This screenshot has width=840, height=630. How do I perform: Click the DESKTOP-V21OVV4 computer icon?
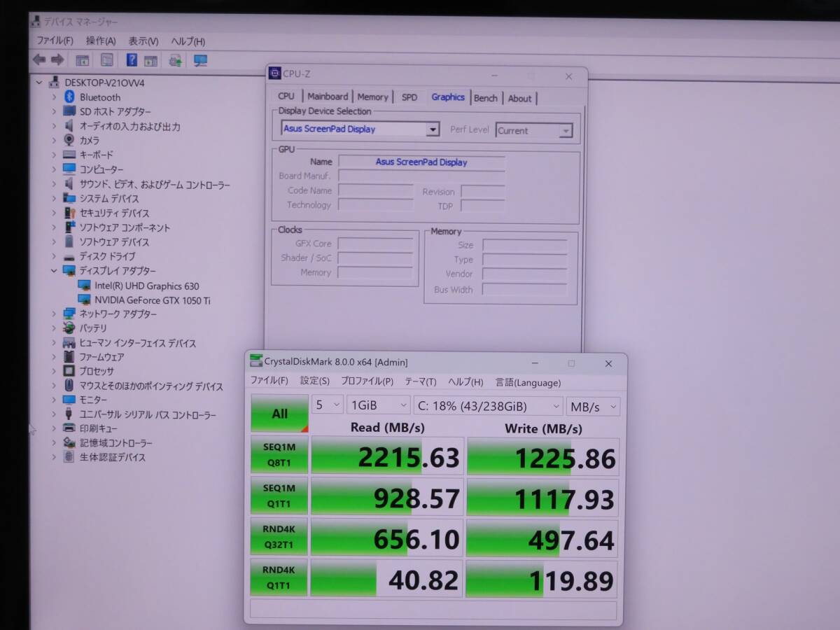click(x=55, y=82)
